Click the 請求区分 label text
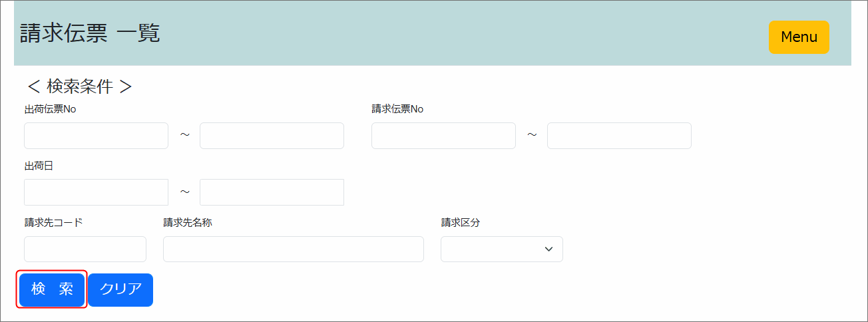 [461, 223]
